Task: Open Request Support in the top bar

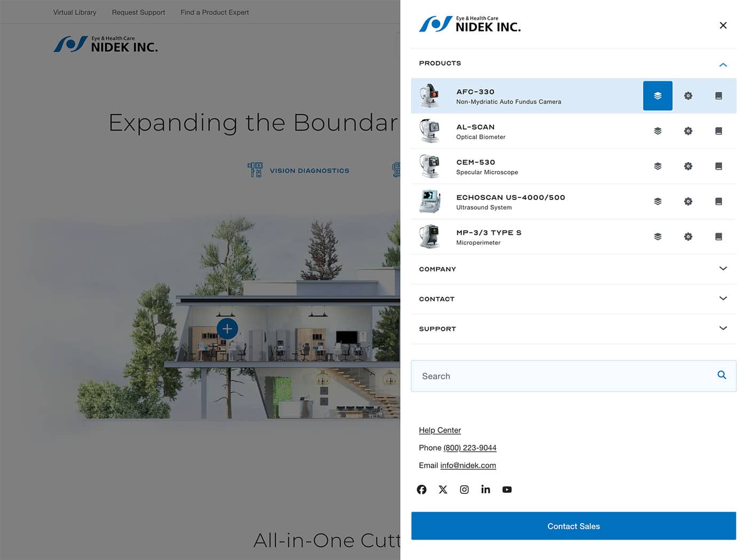Action: pos(138,12)
